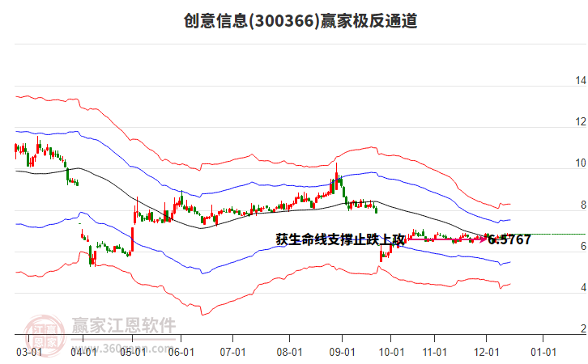The height and width of the screenshot is (364, 588).
Task: Click the 03-01 date label
Action: tap(29, 353)
